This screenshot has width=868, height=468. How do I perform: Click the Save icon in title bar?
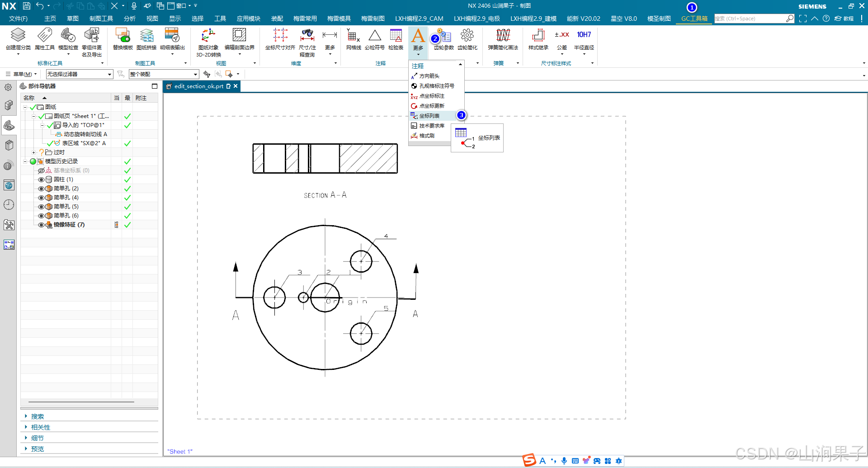(x=27, y=6)
